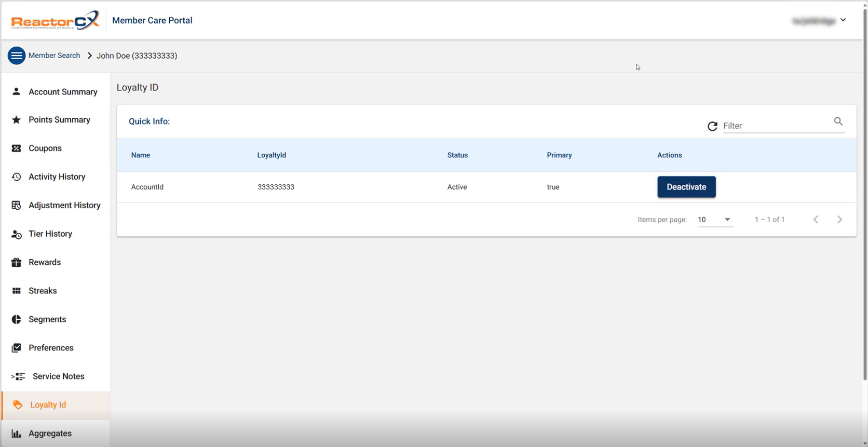Click the Filter text field

click(775, 126)
